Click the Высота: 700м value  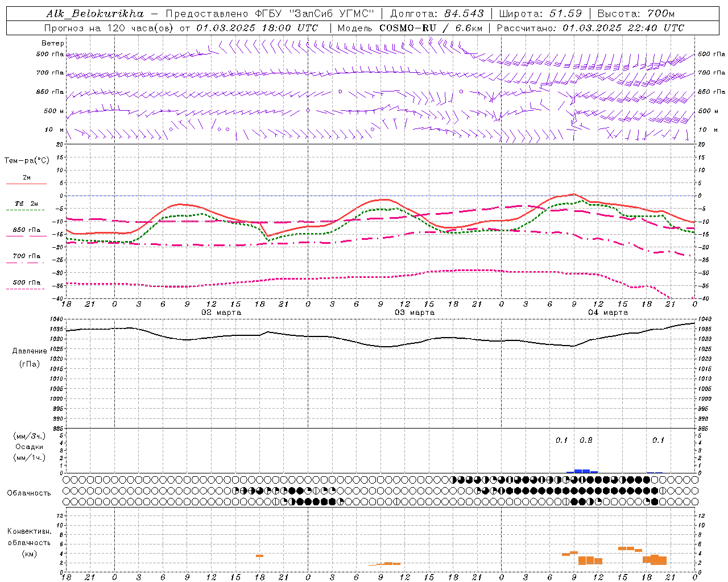pyautogui.click(x=636, y=14)
